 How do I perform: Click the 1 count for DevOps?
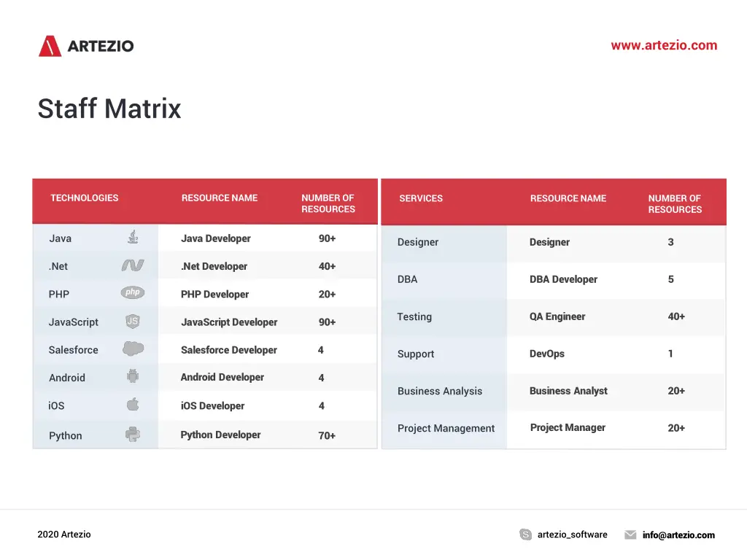coord(670,354)
